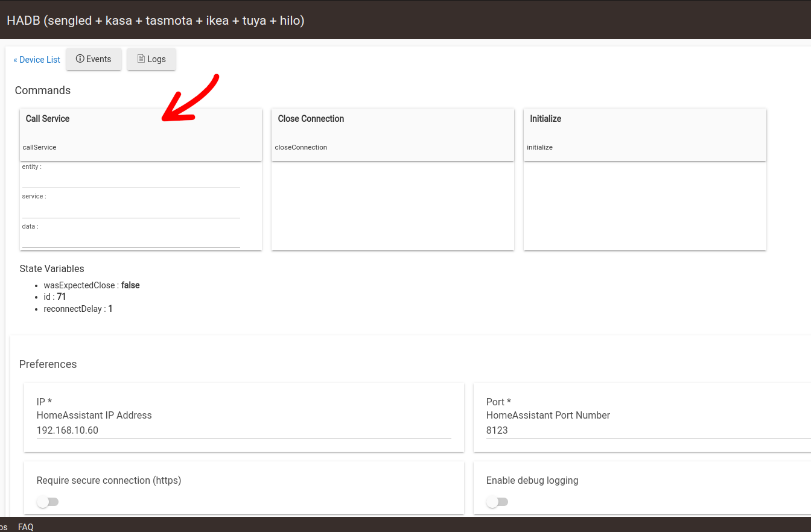
Task: Click the closeConnection label text
Action: pos(301,147)
